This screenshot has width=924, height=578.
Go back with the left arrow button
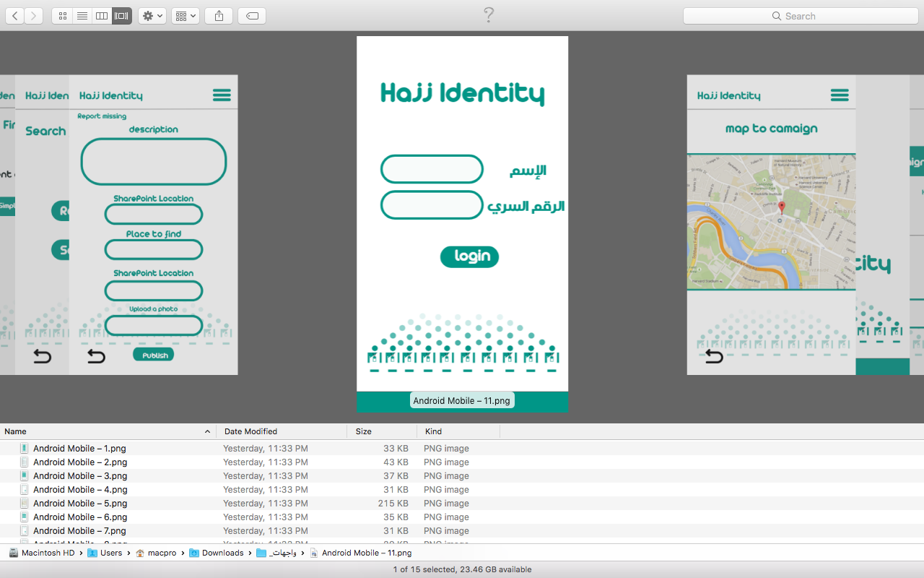pos(15,16)
